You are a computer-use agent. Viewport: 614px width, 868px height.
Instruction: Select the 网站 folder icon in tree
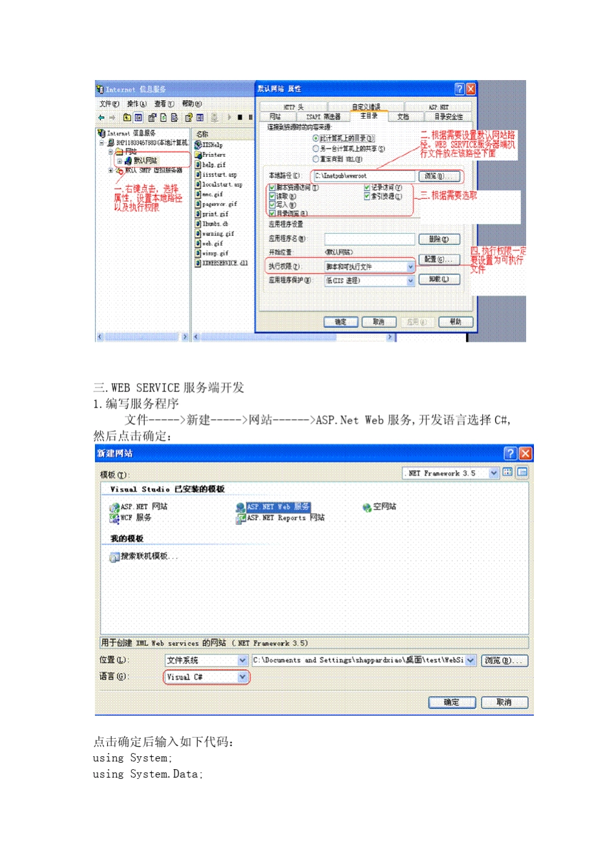(119, 151)
